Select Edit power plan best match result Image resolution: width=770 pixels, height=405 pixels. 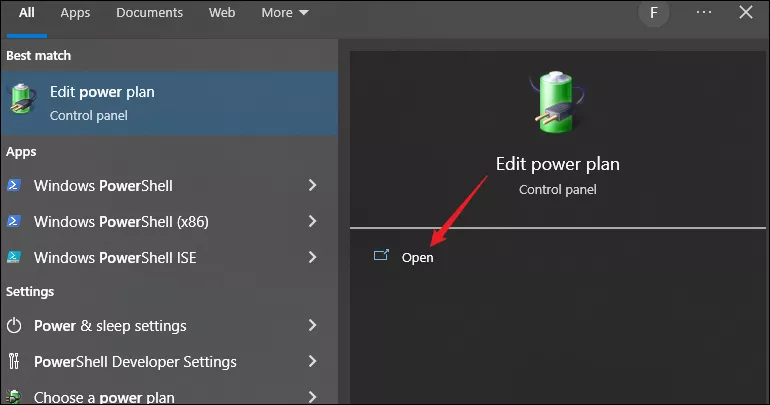coord(169,103)
